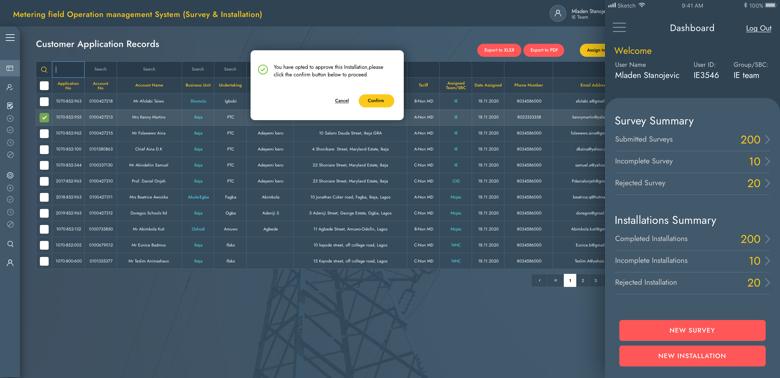Toggle the select-all header checkbox

tap(44, 86)
